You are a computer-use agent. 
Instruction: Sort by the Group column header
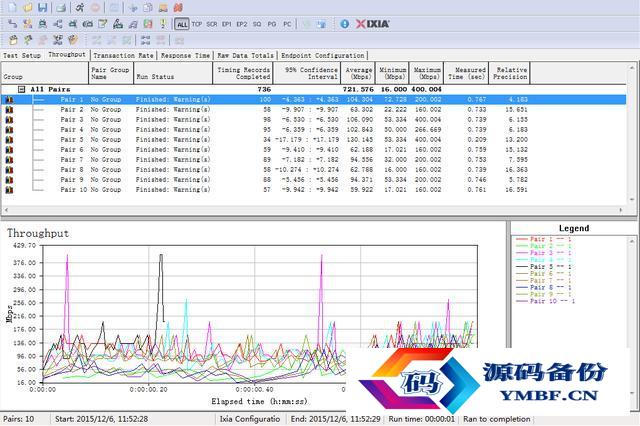pyautogui.click(x=45, y=73)
